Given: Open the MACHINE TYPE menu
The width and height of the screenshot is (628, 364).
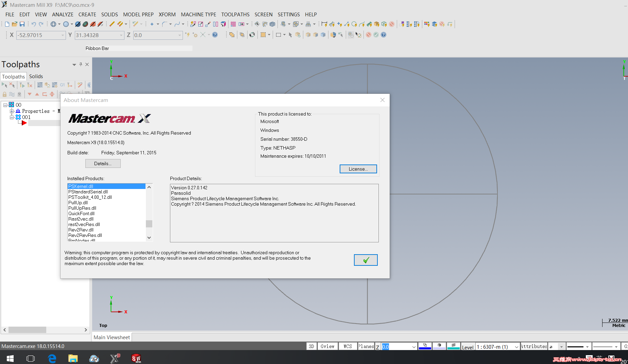Looking at the screenshot, I should [x=199, y=14].
